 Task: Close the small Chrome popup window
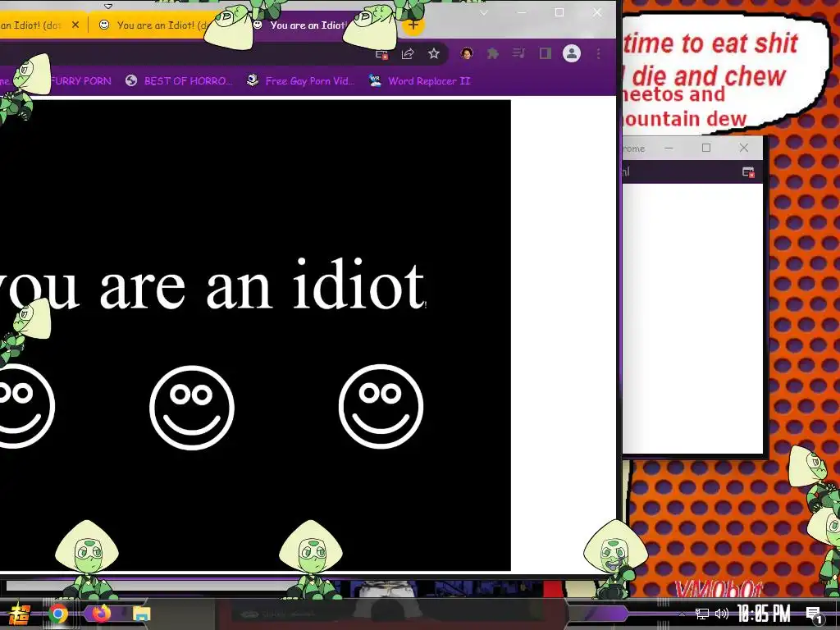[743, 148]
